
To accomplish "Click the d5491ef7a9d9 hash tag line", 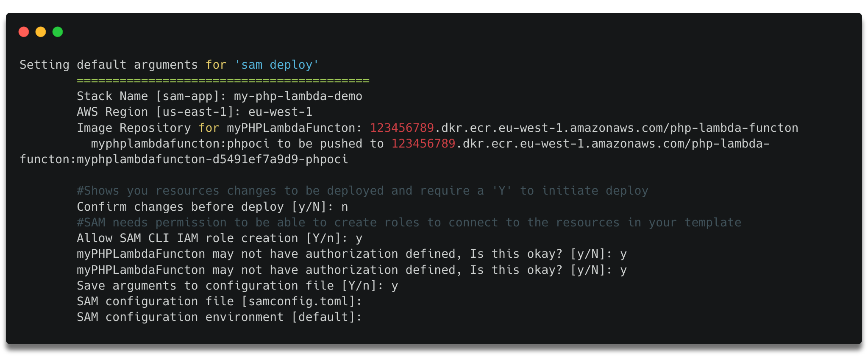I will 184,159.
